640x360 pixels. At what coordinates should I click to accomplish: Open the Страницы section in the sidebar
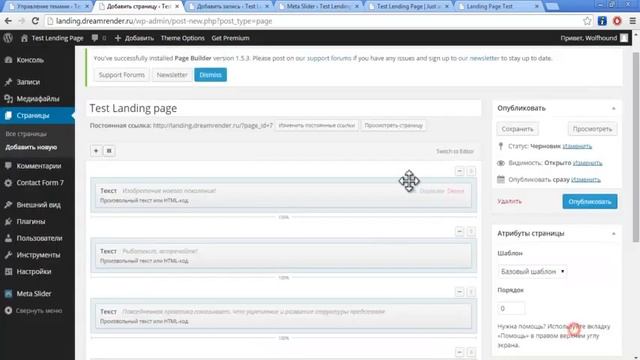[x=37, y=116]
